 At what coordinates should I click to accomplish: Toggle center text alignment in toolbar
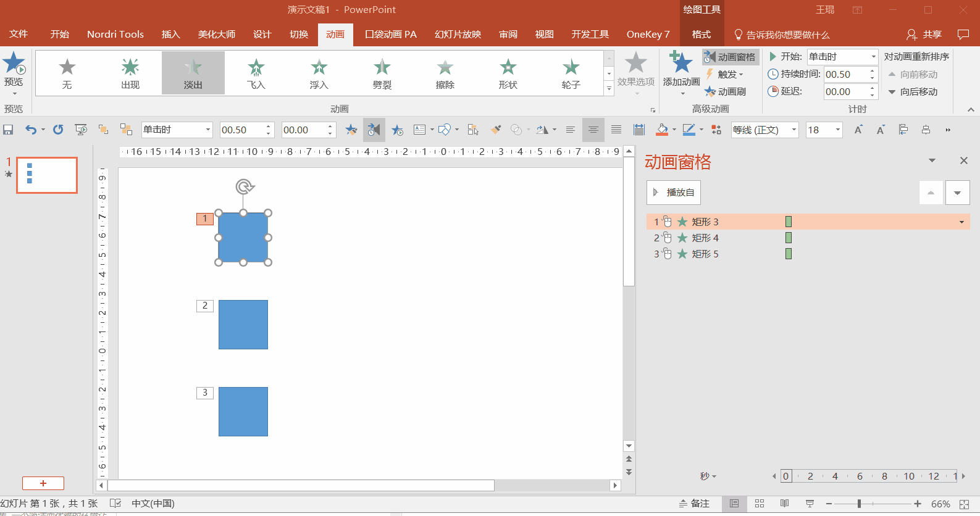(593, 130)
